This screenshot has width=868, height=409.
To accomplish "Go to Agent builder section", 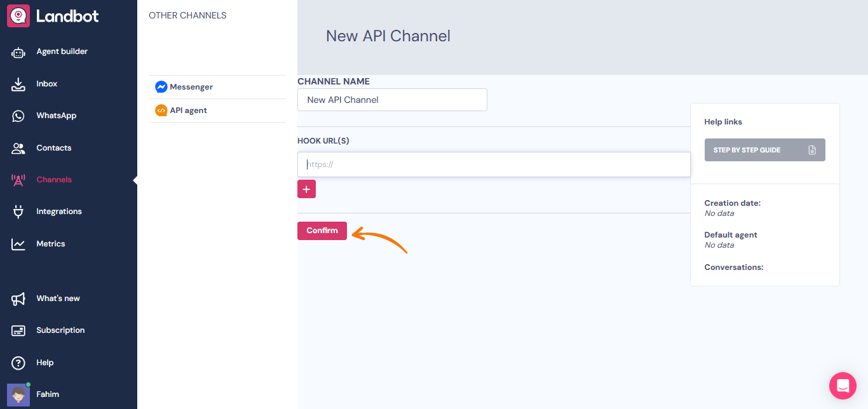I will pos(62,51).
